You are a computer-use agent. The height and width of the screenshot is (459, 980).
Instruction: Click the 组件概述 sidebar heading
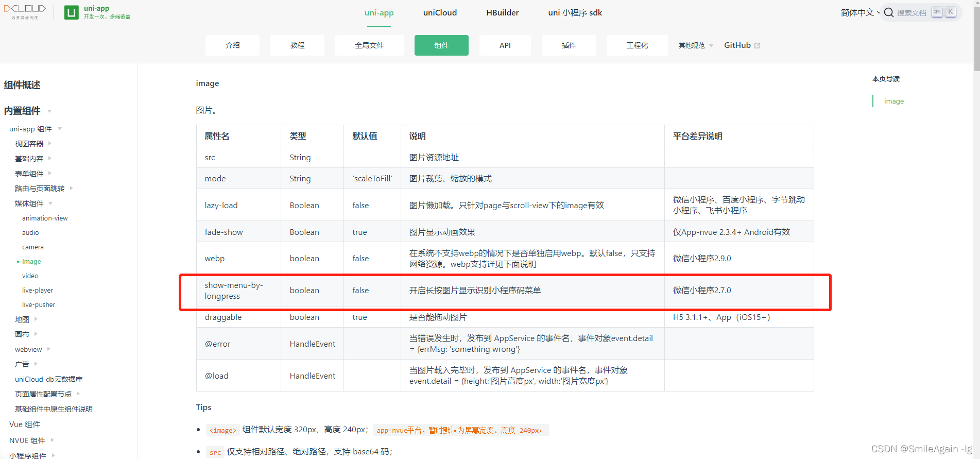pyautogui.click(x=22, y=85)
